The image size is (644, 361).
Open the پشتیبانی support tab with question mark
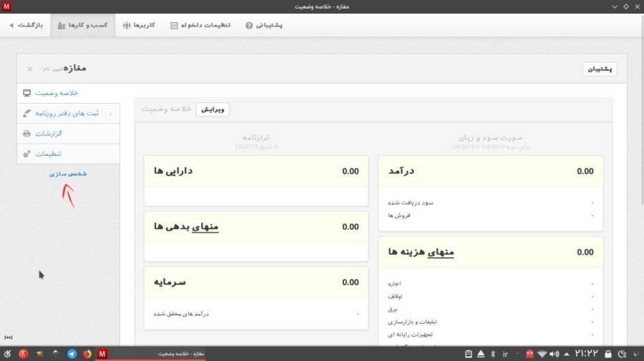coord(264,25)
